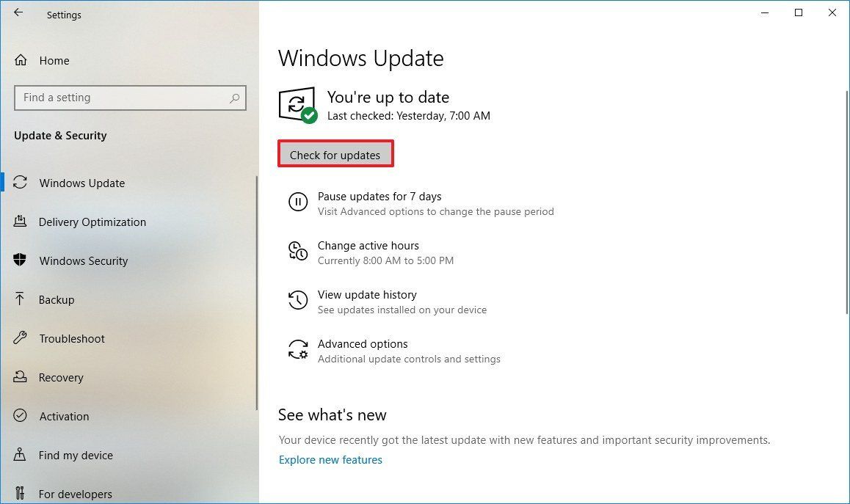Screen dimensions: 850x504
Task: Click the Troubleshoot wrench icon
Action: (20, 338)
